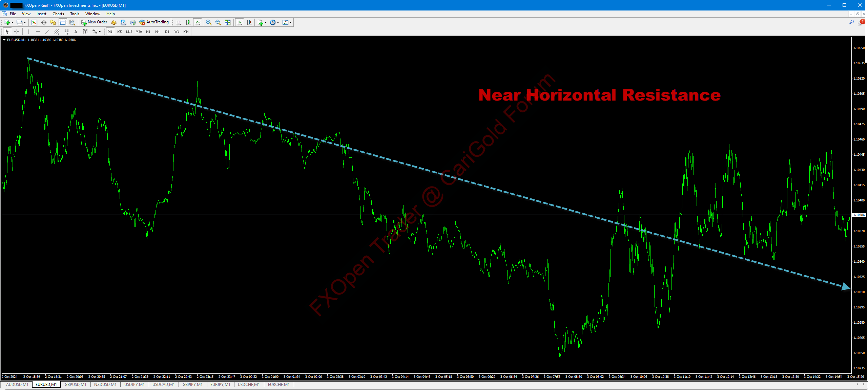Click the cloud icon next to MetaEditor
868x390 pixels.
[123, 22]
